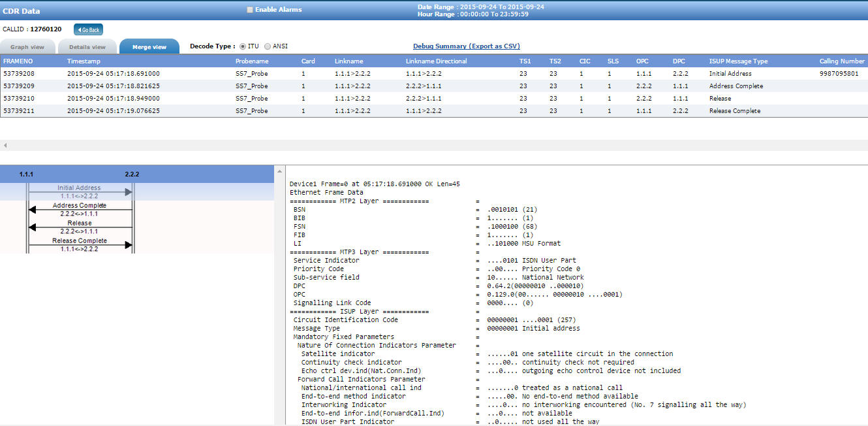This screenshot has height=426, width=868.
Task: Select frame number 53739210 in the table
Action: [19, 99]
